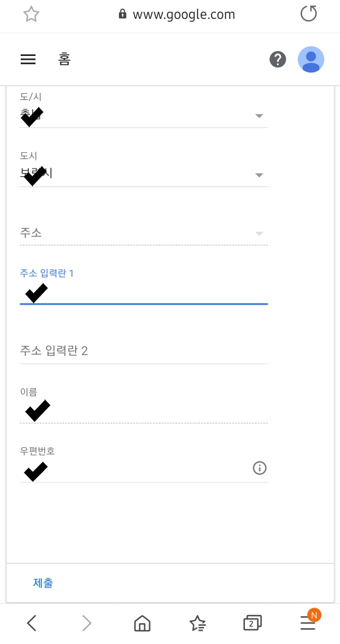Open the 주소 address dropdown
This screenshot has width=340, height=644.
pos(144,233)
